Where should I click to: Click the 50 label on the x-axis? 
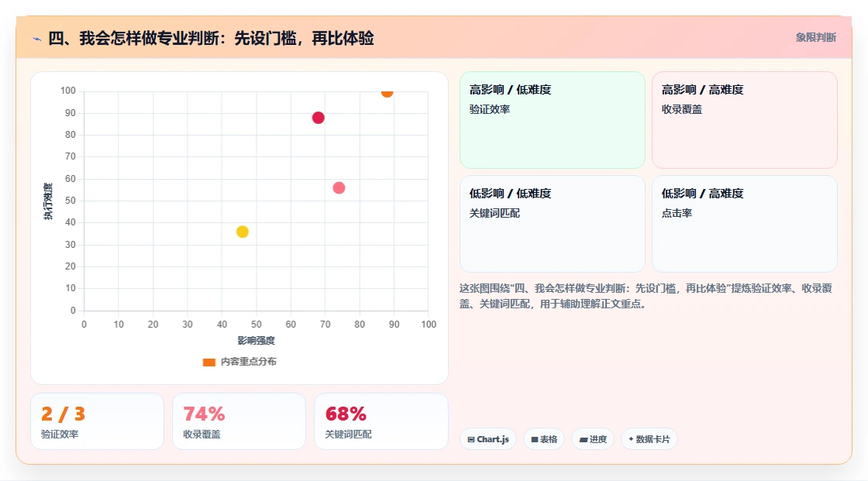pyautogui.click(x=257, y=325)
